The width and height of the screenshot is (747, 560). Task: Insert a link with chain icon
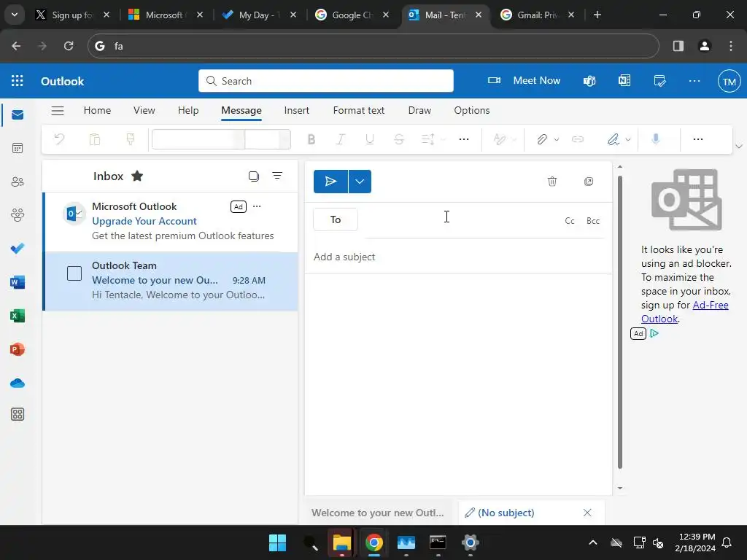(x=578, y=139)
